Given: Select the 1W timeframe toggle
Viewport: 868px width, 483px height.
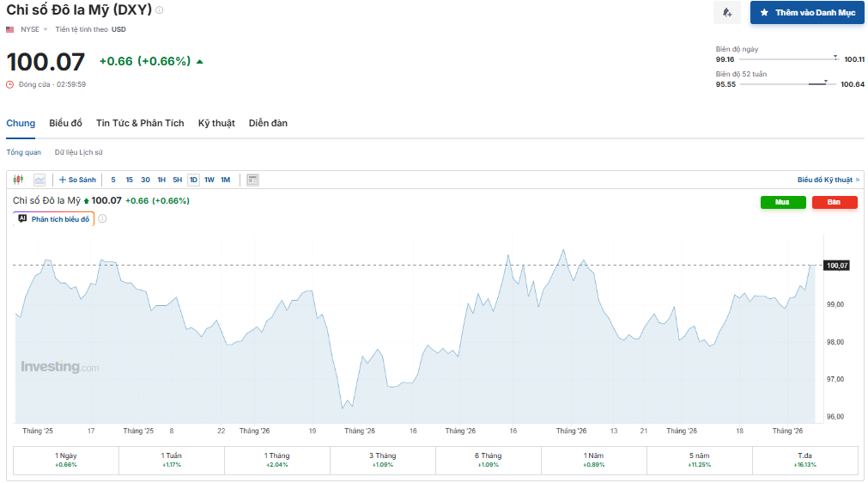Looking at the screenshot, I should (x=209, y=180).
